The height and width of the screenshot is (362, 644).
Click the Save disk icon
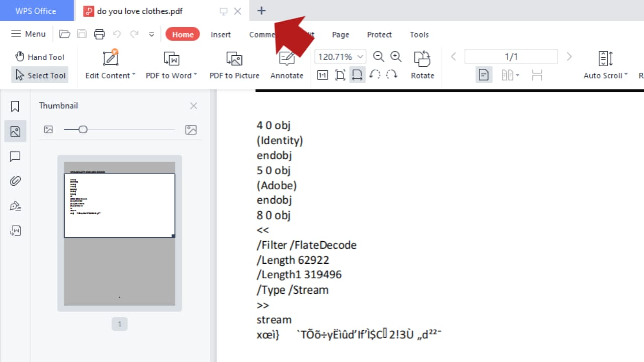82,34
